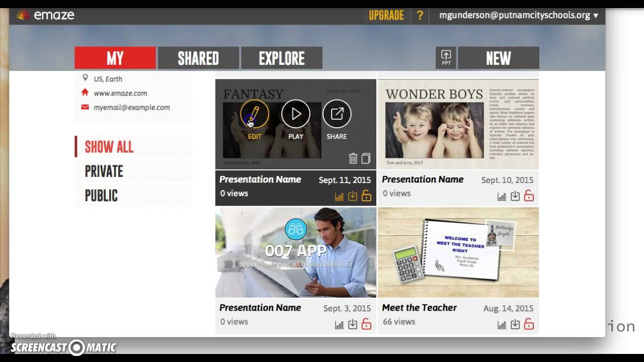Click the UPGRADE link
Screen dimensions: 644x362
(386, 15)
